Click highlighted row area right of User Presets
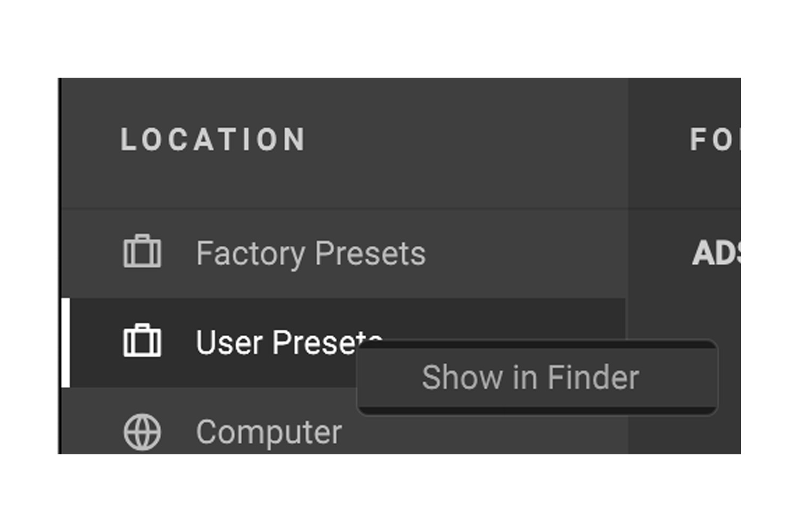This screenshot has height=532, width=798. click(505, 318)
